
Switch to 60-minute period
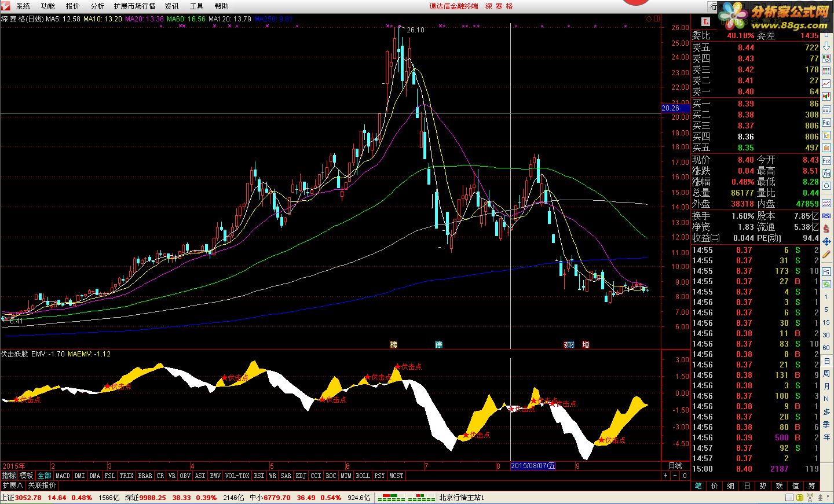[x=826, y=348]
